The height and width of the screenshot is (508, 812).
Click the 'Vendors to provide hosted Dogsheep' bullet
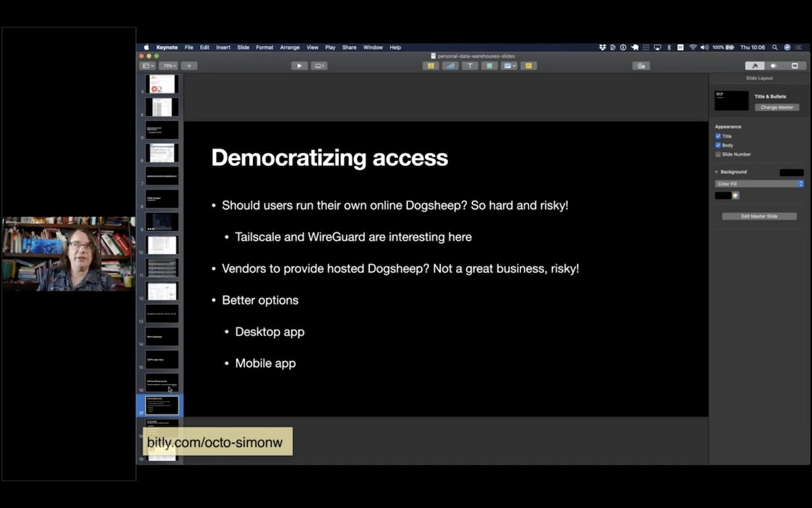(x=401, y=269)
